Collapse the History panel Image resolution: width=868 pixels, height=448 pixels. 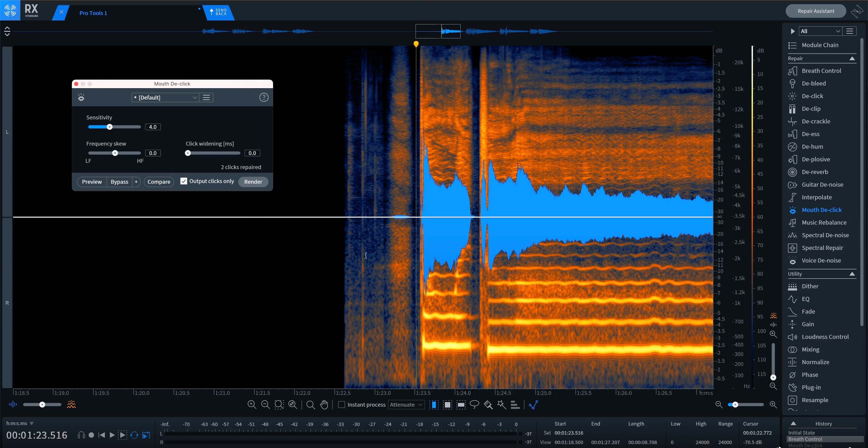[793, 424]
